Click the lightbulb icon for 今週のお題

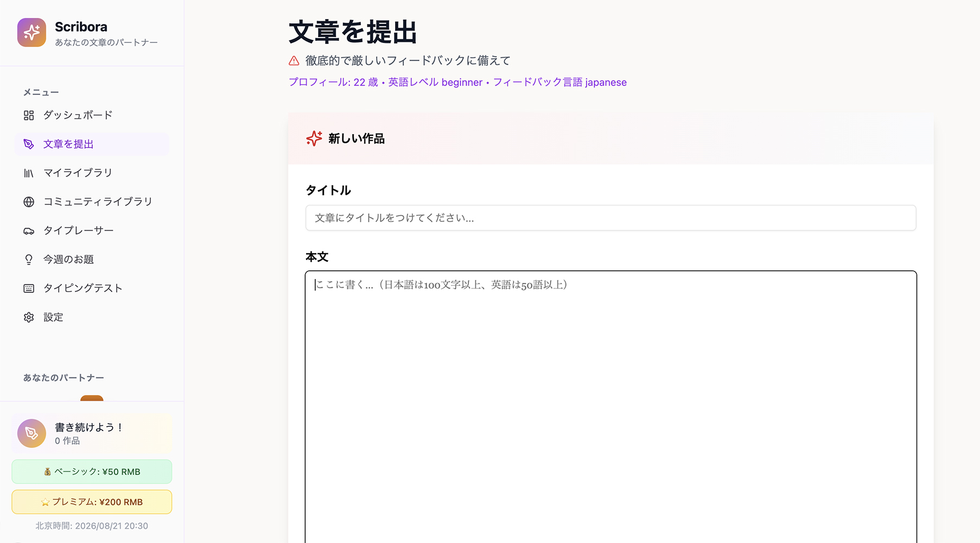pos(29,260)
